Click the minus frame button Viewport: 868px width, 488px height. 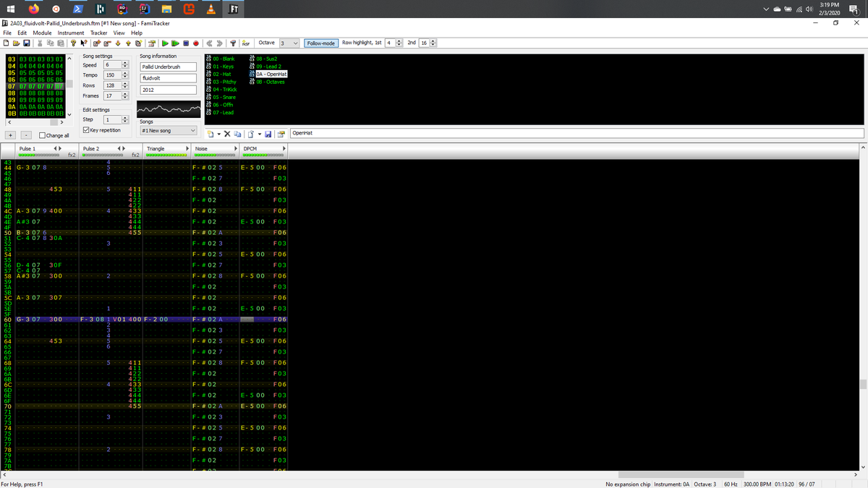coord(26,135)
